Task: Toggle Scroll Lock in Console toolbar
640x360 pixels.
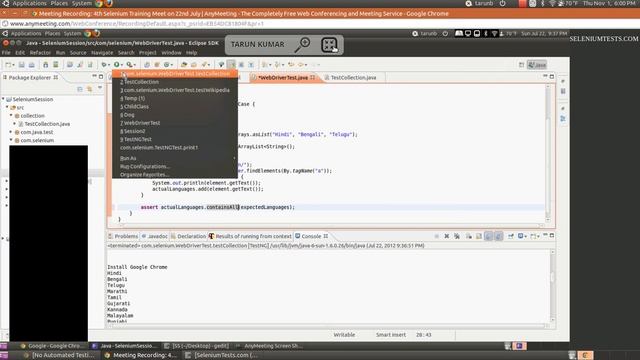Action: tap(479, 236)
